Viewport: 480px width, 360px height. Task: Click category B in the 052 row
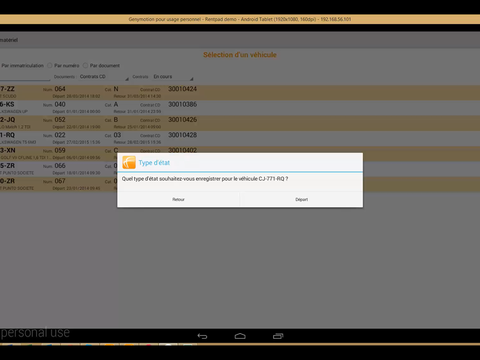[116, 120]
